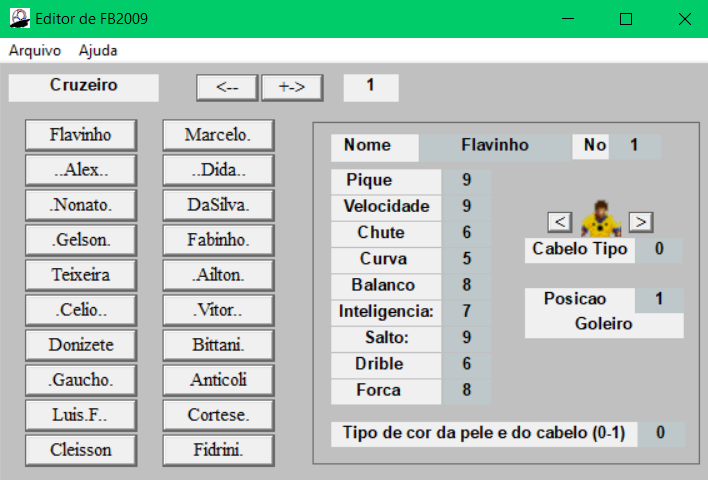
Task: Go to previous team with <-- button
Action: pyautogui.click(x=227, y=88)
